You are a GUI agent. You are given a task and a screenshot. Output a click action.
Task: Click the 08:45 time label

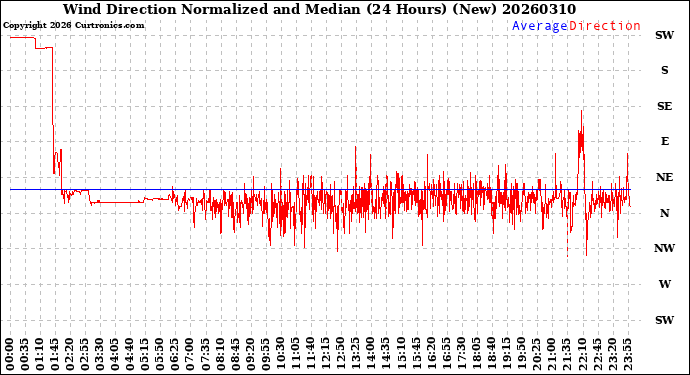(235, 355)
